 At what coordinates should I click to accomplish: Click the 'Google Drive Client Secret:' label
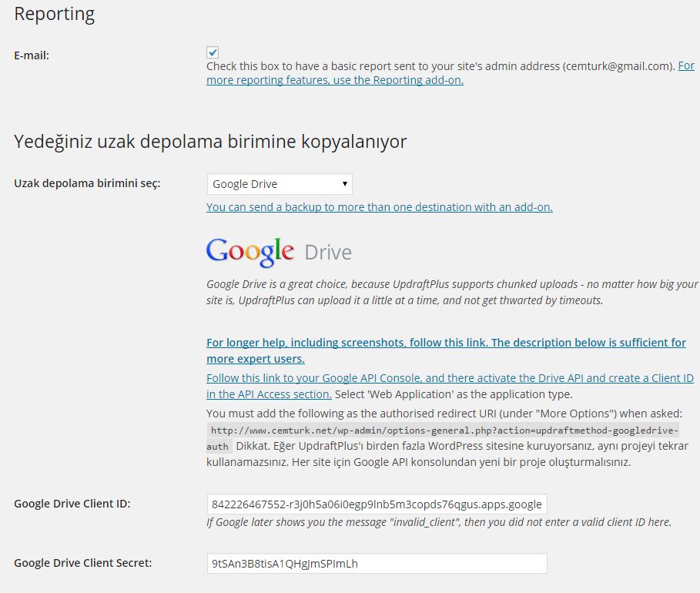pos(83,563)
